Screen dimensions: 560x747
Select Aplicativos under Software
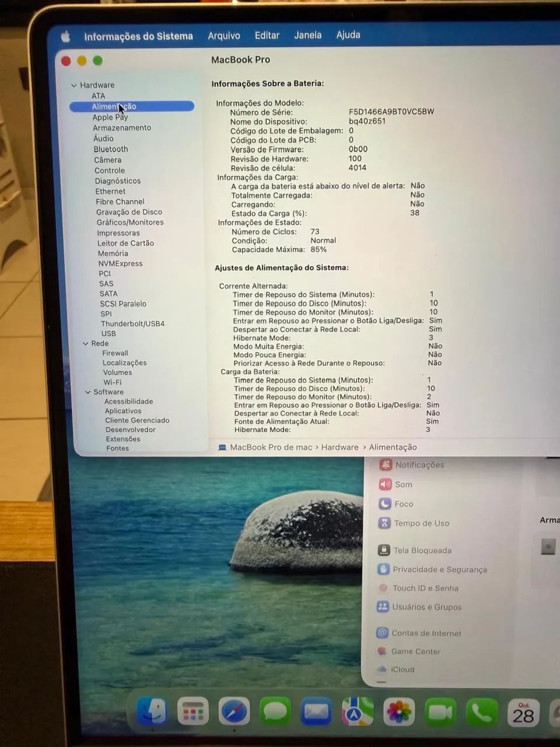pos(123,411)
